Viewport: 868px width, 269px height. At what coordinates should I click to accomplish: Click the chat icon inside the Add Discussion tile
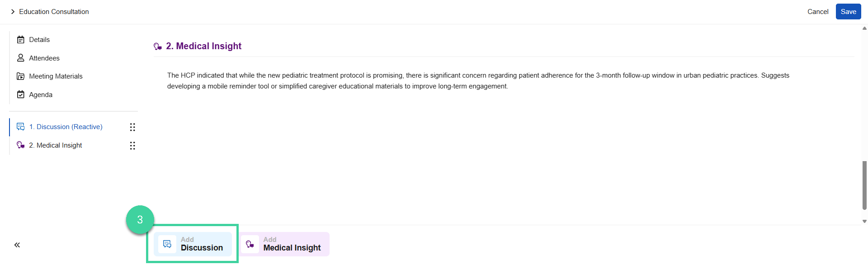pyautogui.click(x=167, y=244)
